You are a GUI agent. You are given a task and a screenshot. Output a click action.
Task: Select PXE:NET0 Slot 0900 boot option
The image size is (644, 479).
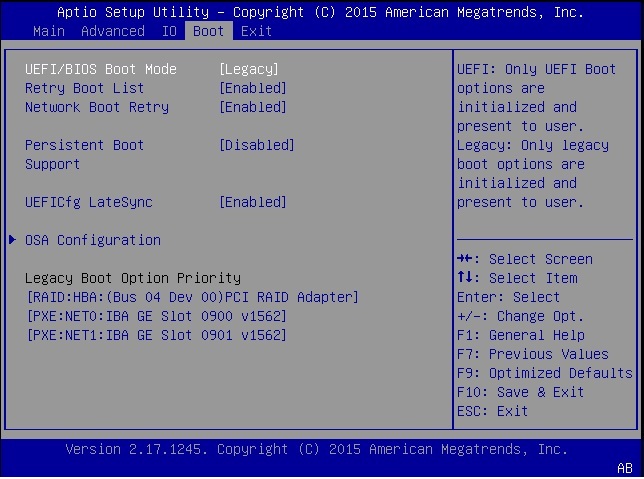click(156, 316)
